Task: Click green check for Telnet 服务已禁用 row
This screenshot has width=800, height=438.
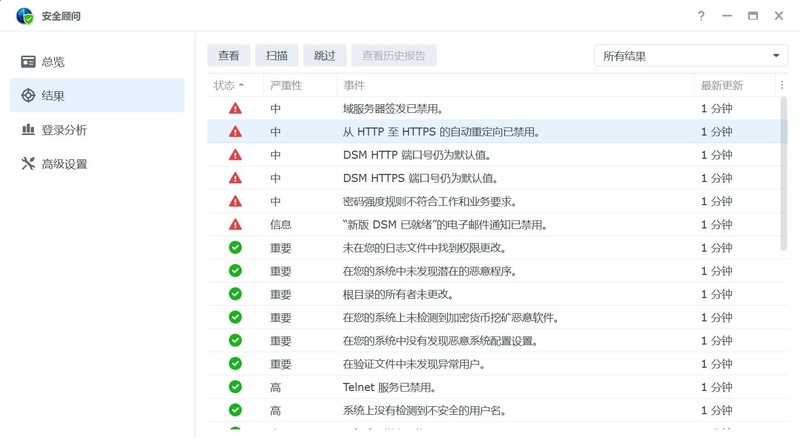Action: click(x=235, y=387)
